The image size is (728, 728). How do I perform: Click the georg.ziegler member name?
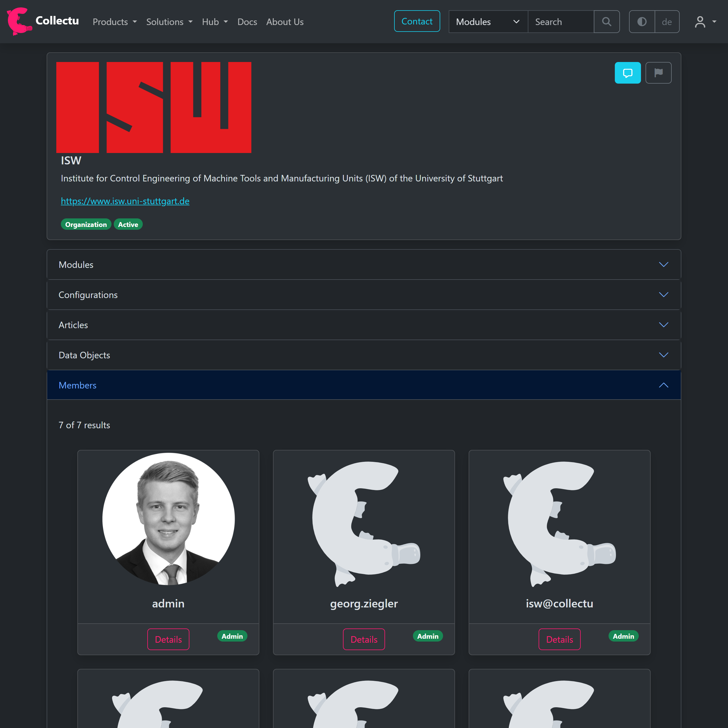tap(364, 603)
